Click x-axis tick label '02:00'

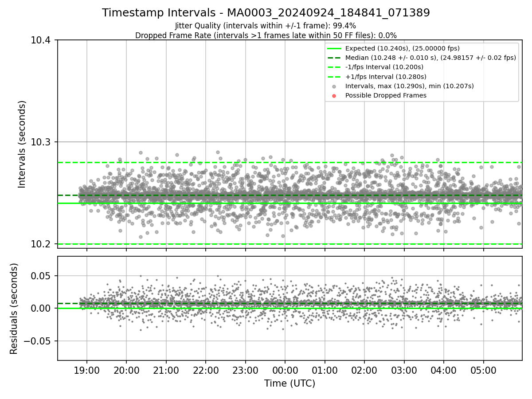[x=364, y=370]
